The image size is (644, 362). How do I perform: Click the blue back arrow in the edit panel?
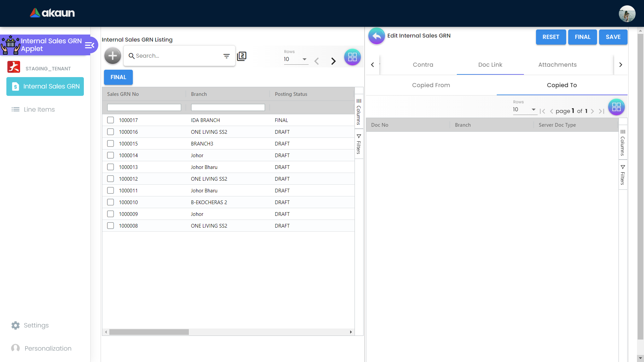coord(377,36)
